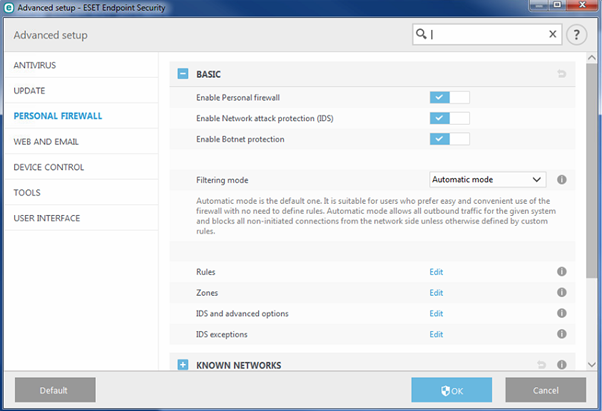602x411 pixels.
Task: Confirm settings with OK button
Action: click(452, 390)
